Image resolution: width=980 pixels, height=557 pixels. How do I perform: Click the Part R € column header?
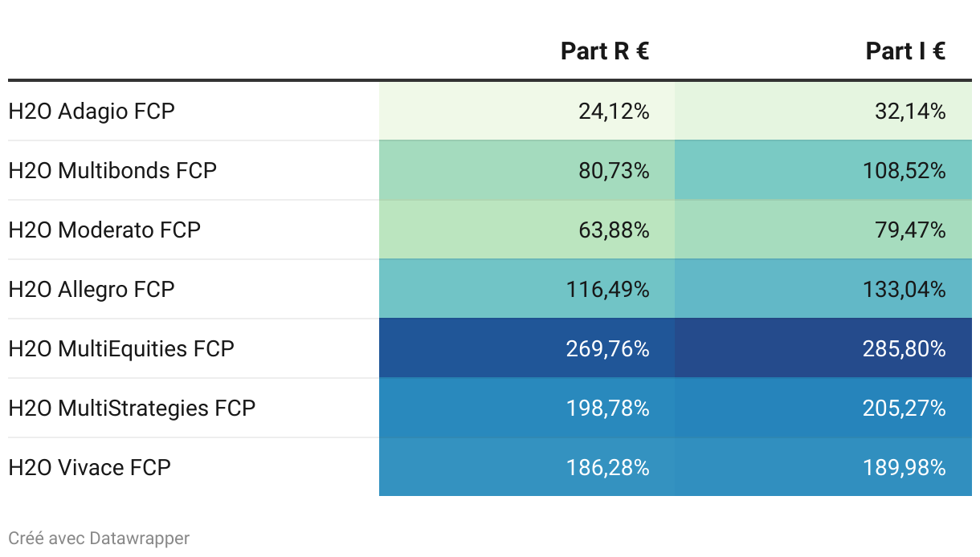point(604,51)
